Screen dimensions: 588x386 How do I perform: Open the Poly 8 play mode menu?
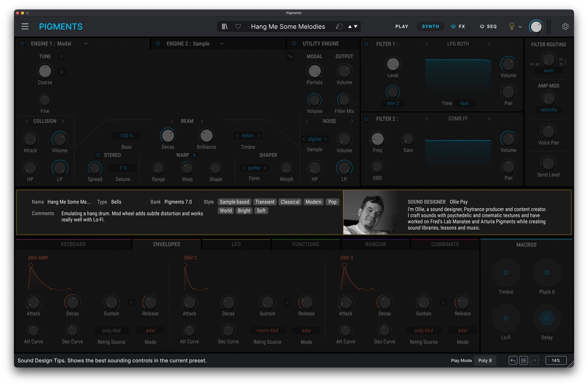tap(485, 360)
